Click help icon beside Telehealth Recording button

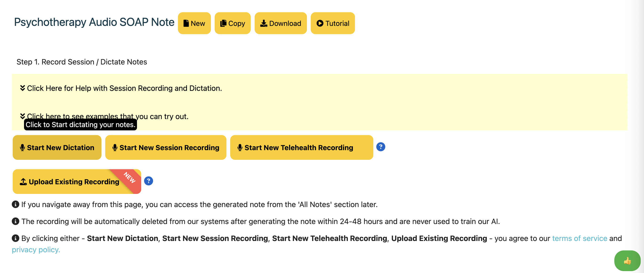381,147
